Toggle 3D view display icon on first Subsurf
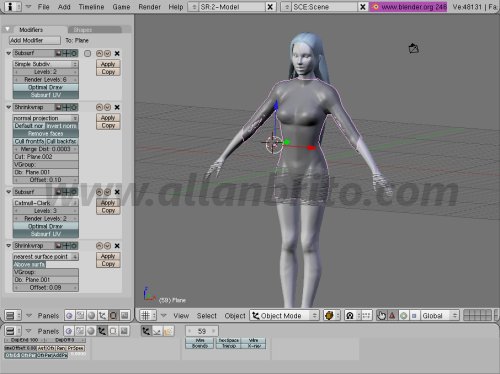 [66, 53]
